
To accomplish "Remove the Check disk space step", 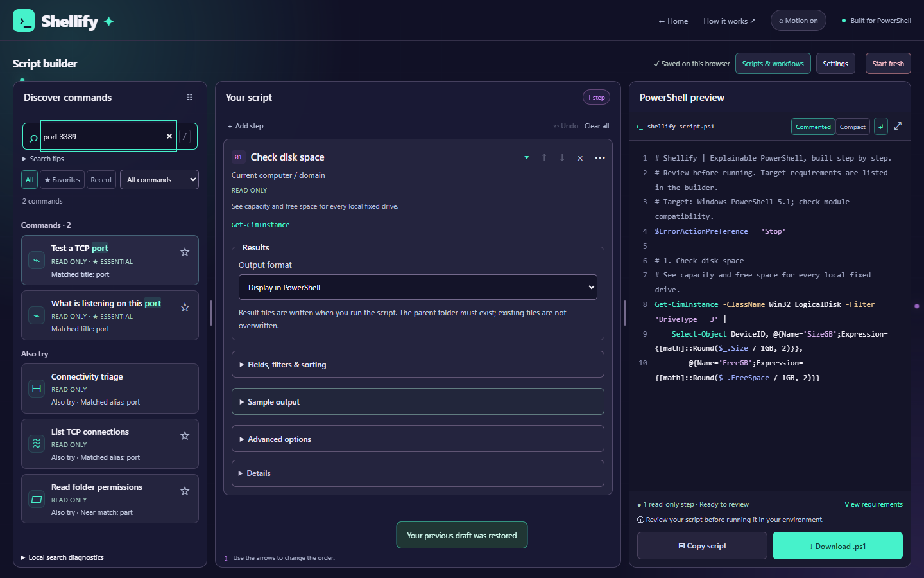I will pyautogui.click(x=580, y=158).
